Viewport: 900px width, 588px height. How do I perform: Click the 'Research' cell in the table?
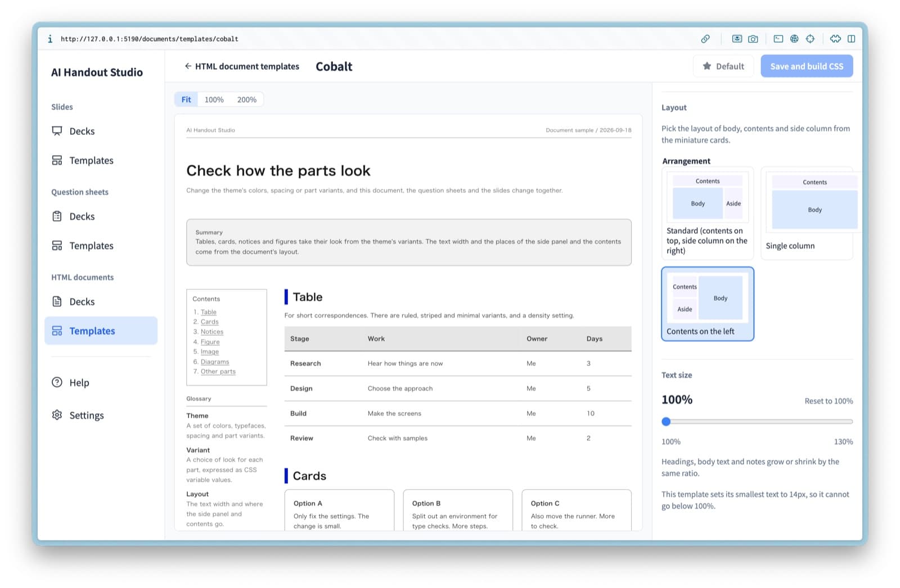(305, 364)
